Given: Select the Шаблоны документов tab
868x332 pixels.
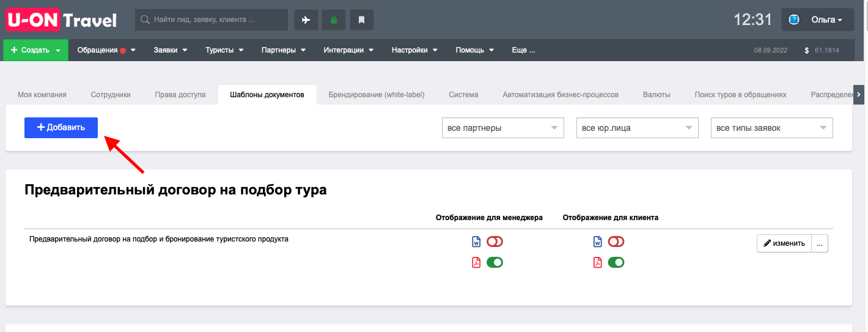Looking at the screenshot, I should tap(267, 95).
